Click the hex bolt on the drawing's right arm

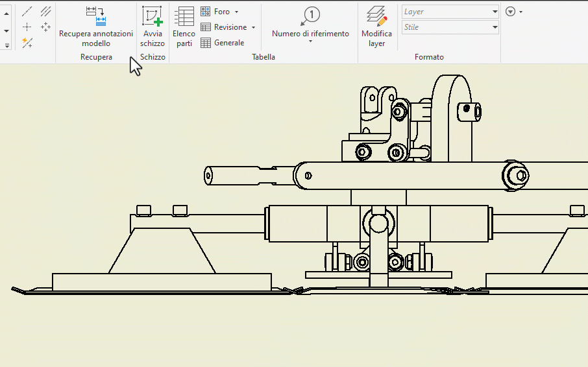click(x=519, y=175)
